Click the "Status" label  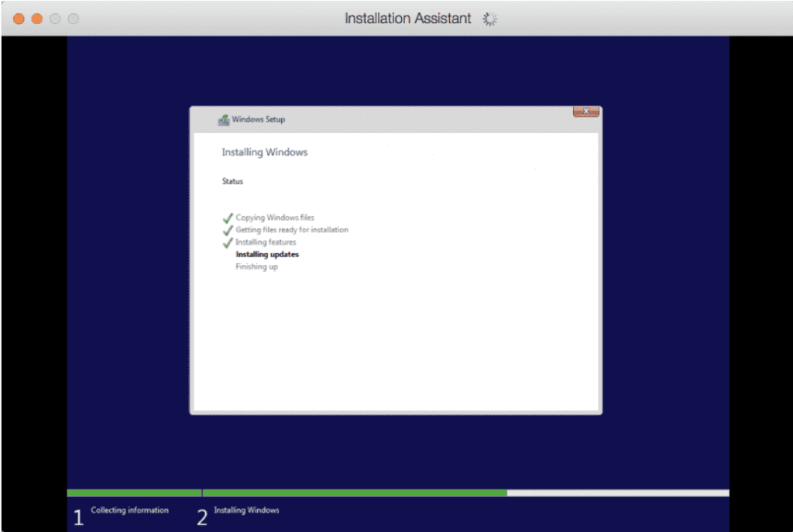click(232, 181)
